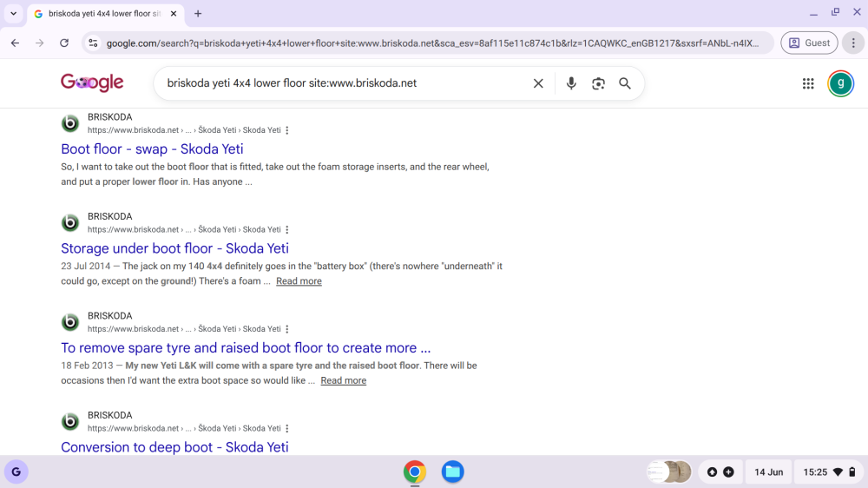The image size is (868, 488).
Task: Open the shelf tray pill with two round icons
Action: click(720, 472)
